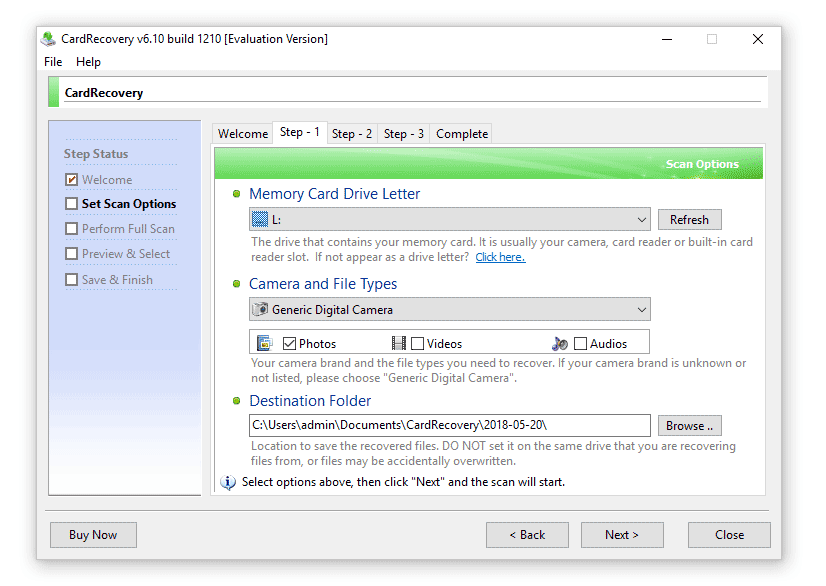
Task: Go to the Step - 3 tab
Action: 404,134
